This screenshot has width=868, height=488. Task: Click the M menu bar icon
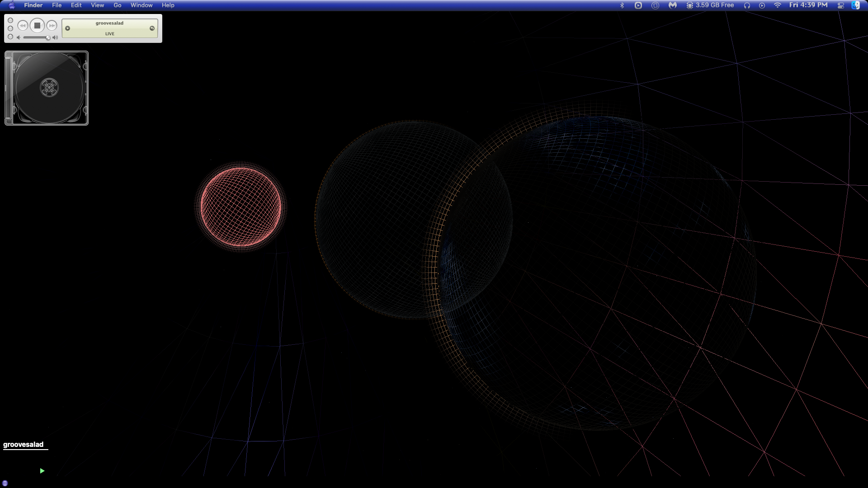pyautogui.click(x=672, y=5)
